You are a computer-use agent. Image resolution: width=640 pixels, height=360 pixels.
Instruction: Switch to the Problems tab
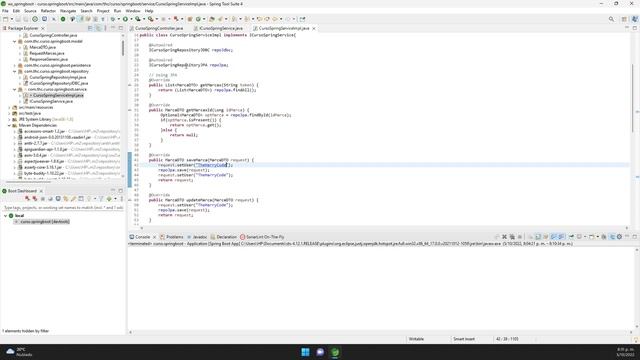pyautogui.click(x=172, y=237)
